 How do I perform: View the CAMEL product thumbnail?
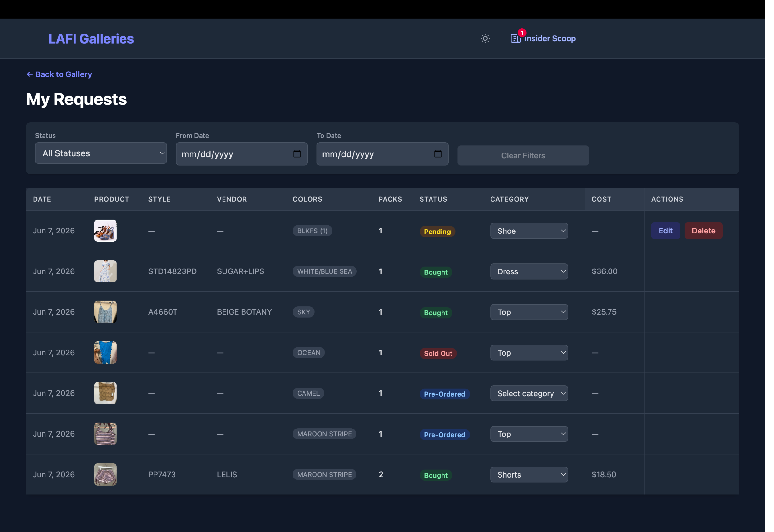[105, 393]
